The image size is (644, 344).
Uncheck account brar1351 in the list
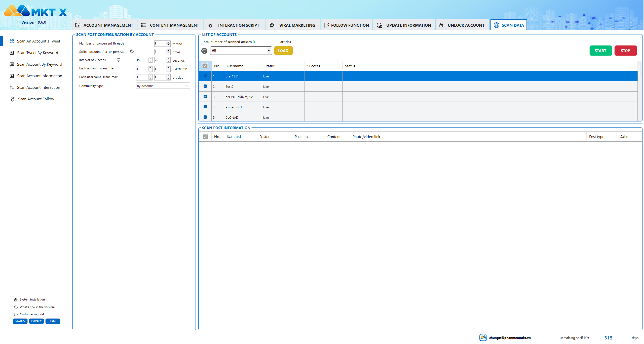coord(205,76)
